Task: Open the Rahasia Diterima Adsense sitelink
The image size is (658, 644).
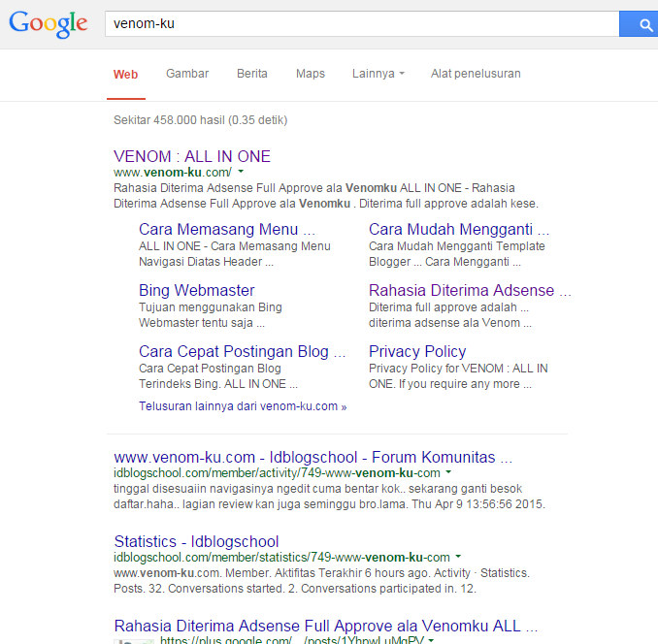Action: [470, 290]
